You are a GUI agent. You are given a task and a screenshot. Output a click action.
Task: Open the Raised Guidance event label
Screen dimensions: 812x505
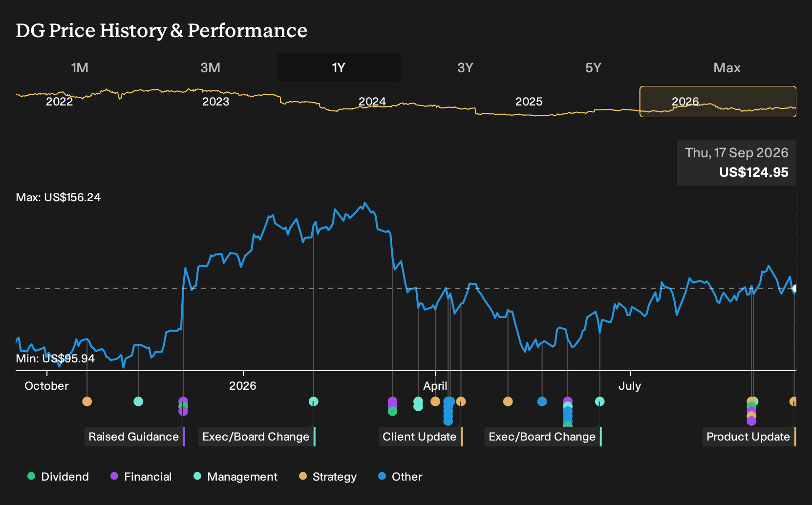[134, 437]
